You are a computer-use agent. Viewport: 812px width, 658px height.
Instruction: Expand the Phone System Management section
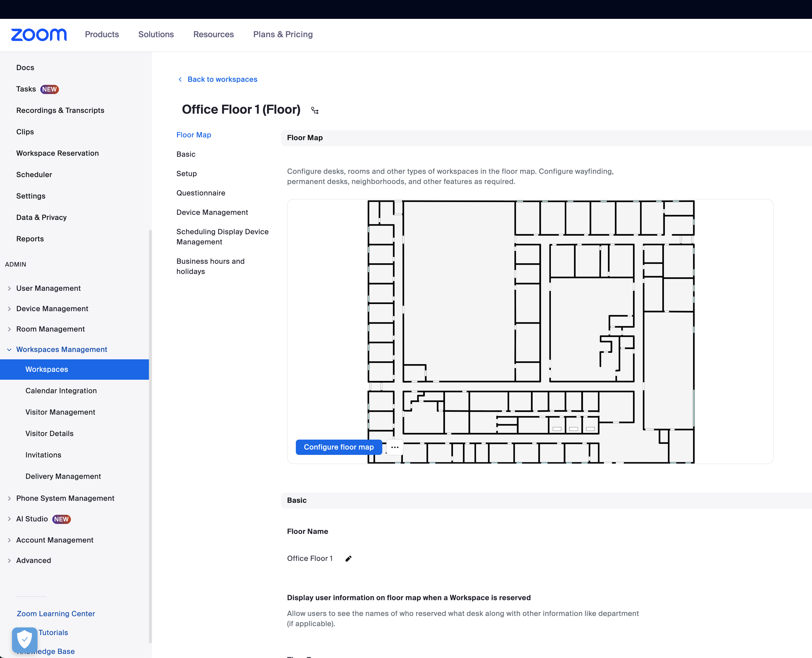pyautogui.click(x=65, y=498)
